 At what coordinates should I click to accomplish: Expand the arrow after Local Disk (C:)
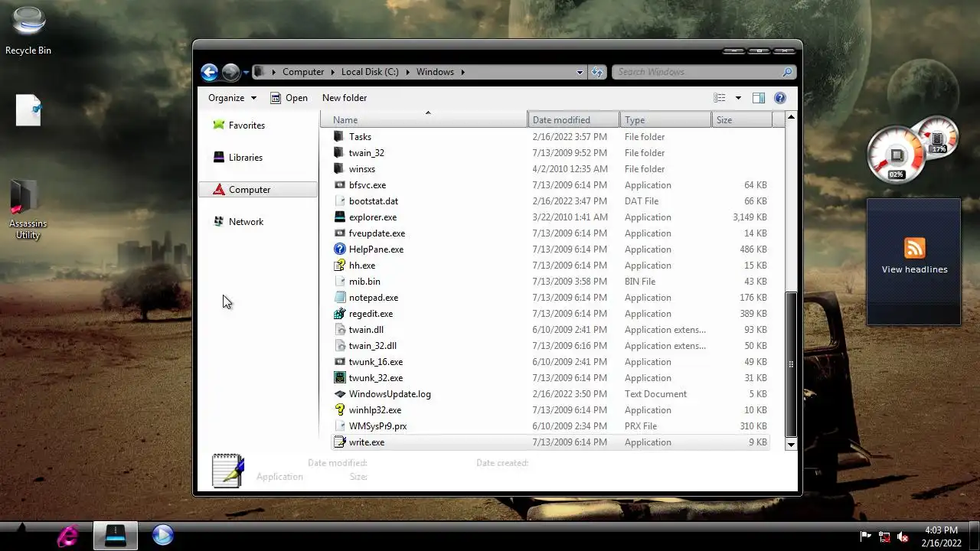coord(408,72)
